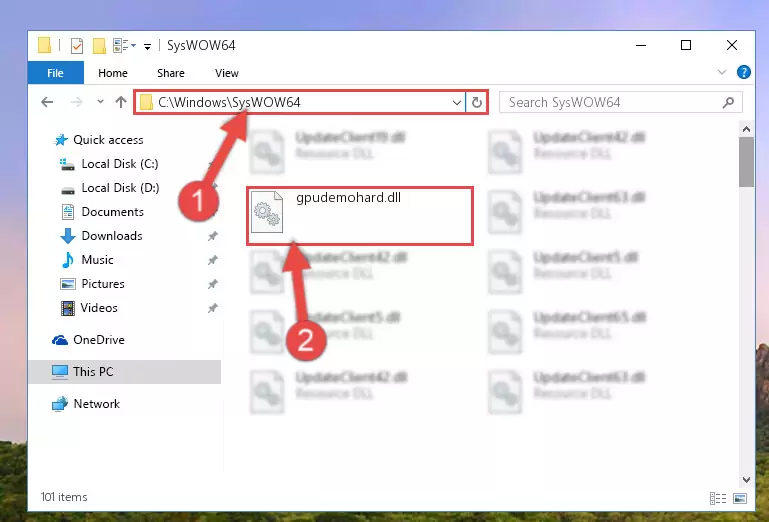Click the Downloads blue arrow icon
769x522 pixels.
(68, 236)
